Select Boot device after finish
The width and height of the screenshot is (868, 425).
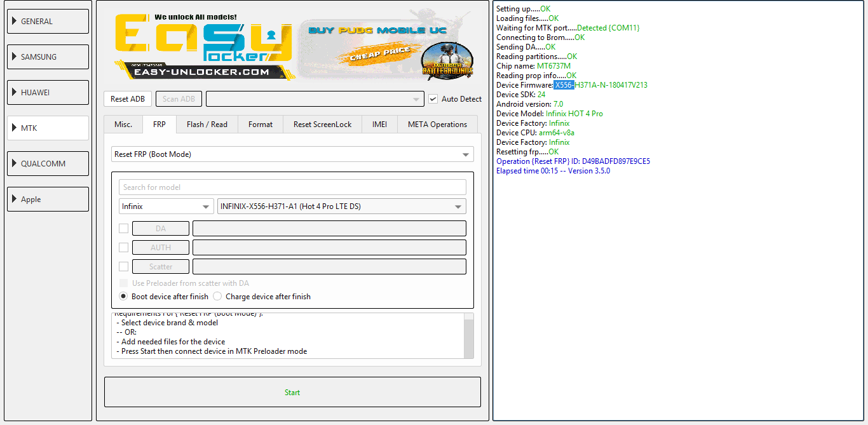pyautogui.click(x=124, y=296)
